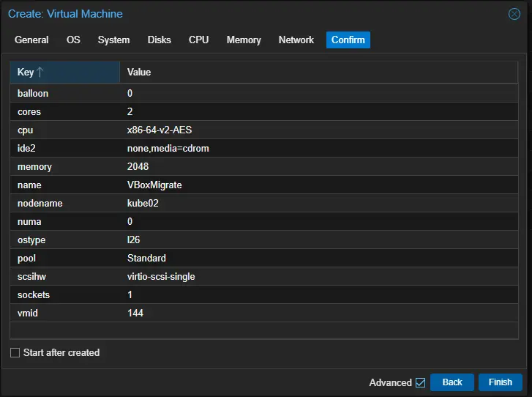This screenshot has height=397, width=532.
Task: Switch to the General tab
Action: click(x=31, y=40)
